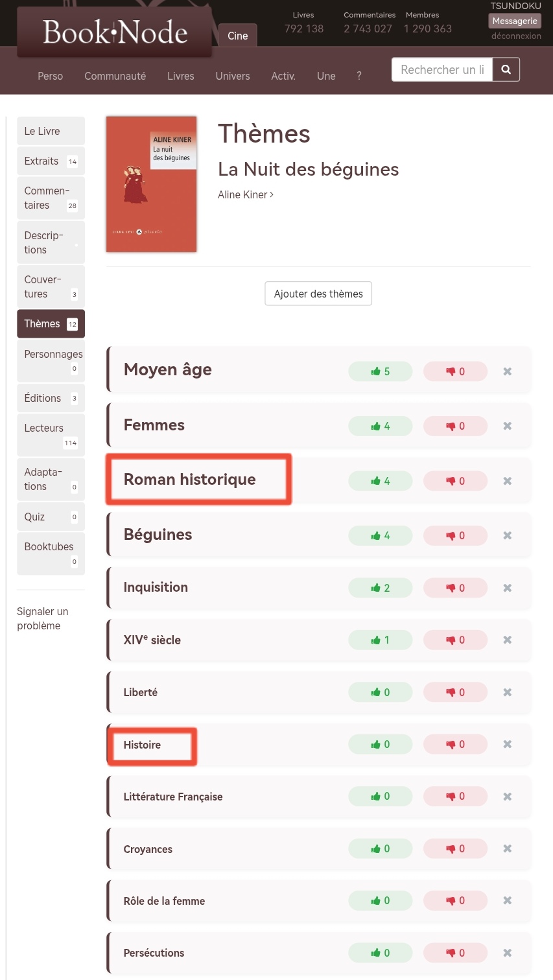Open the Éditions sidebar section
Image resolution: width=553 pixels, height=980 pixels.
pyautogui.click(x=51, y=398)
